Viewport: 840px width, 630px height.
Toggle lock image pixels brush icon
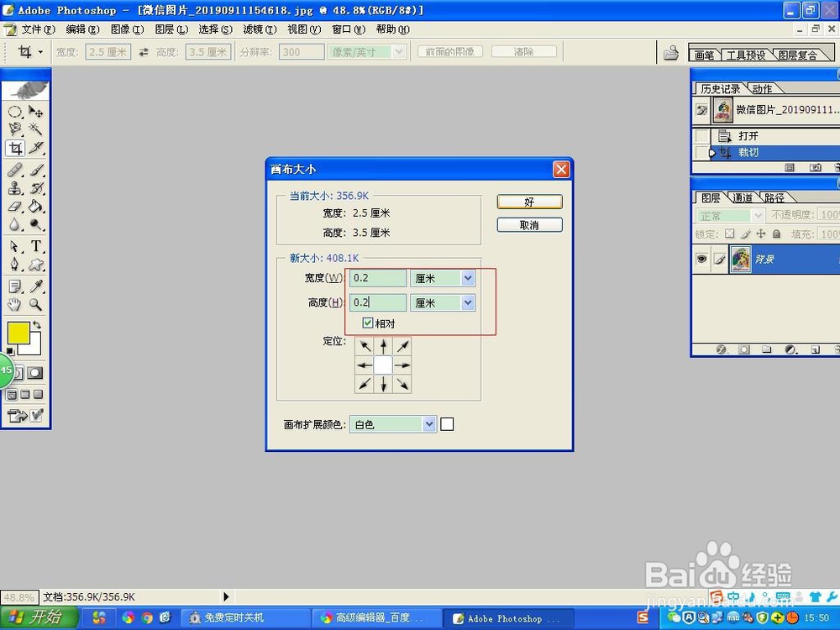point(745,234)
